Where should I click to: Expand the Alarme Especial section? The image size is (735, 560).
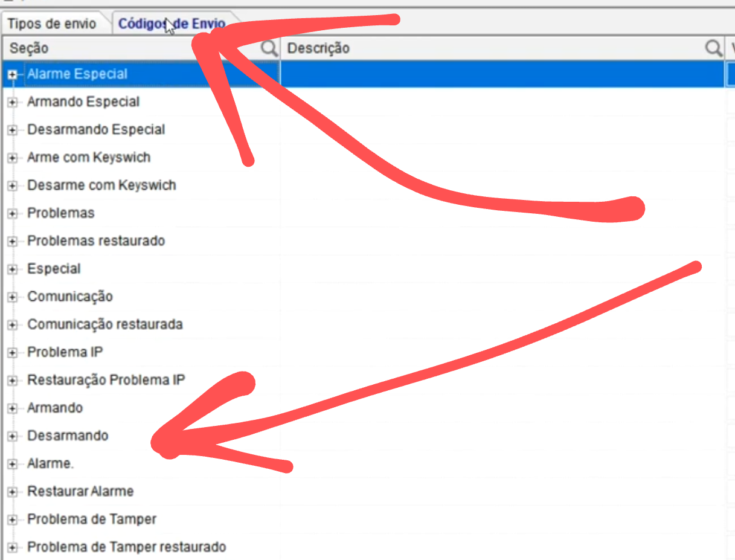[x=12, y=74]
